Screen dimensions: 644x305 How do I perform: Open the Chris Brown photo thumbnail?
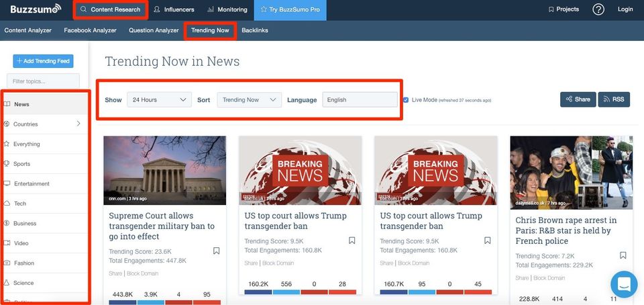[572, 173]
